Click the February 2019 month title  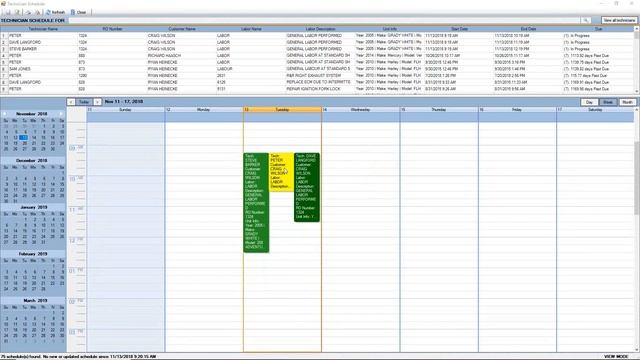33,253
